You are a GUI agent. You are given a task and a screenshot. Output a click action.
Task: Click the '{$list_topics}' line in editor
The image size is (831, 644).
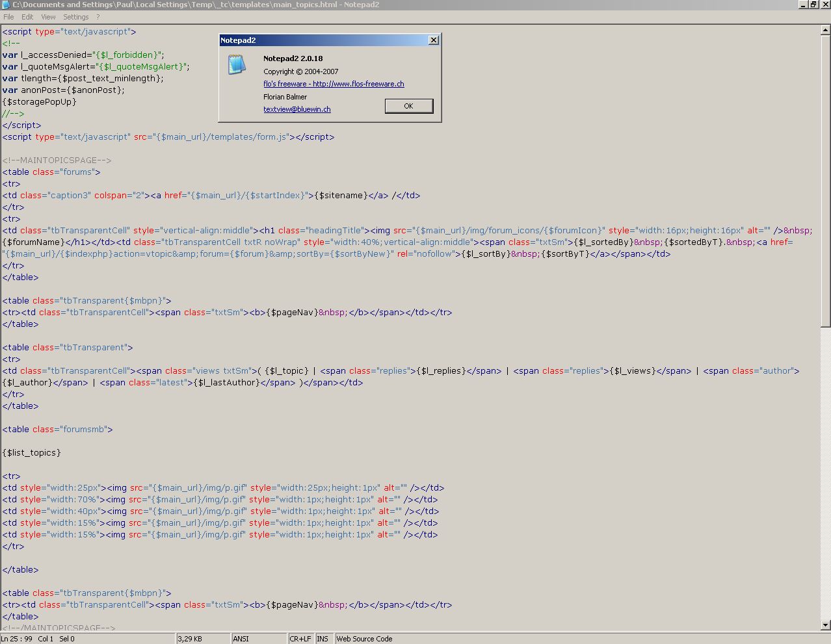32,452
